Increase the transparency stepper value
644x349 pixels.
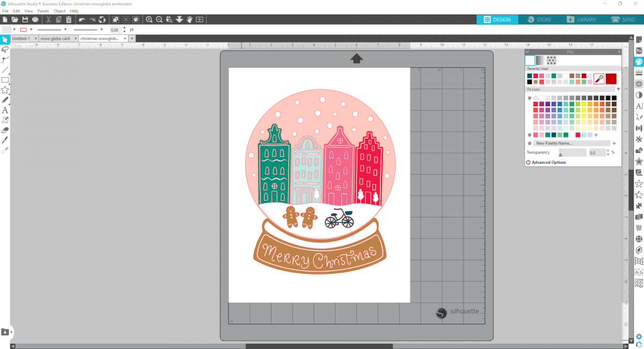pos(608,151)
